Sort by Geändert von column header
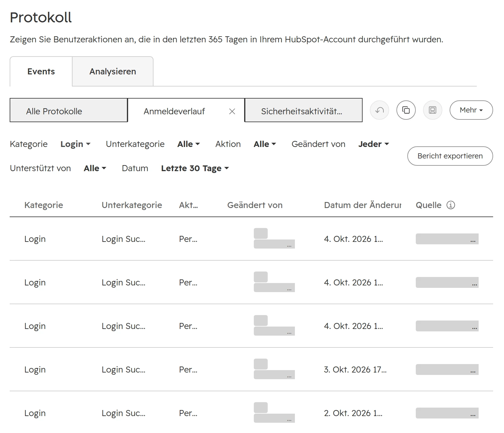 tap(255, 205)
